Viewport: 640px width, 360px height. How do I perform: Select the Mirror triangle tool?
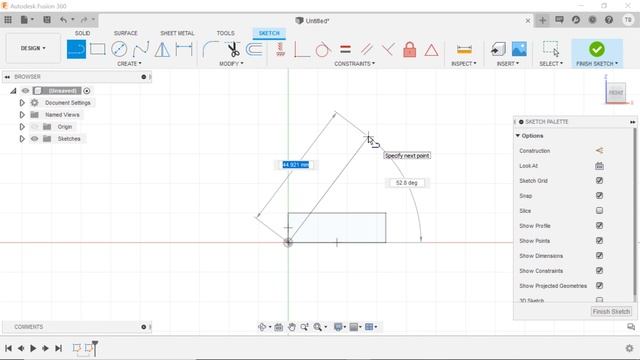click(x=162, y=49)
